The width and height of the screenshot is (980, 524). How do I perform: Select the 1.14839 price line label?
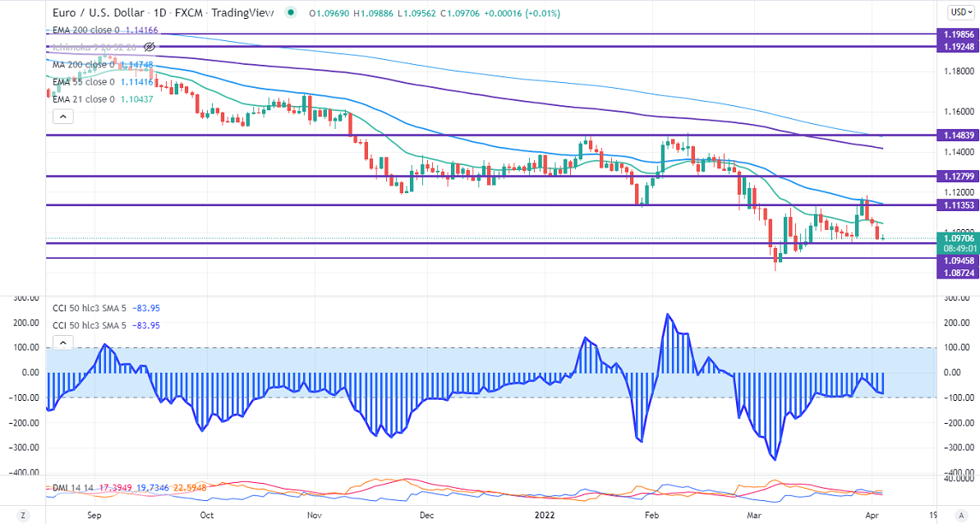point(958,135)
